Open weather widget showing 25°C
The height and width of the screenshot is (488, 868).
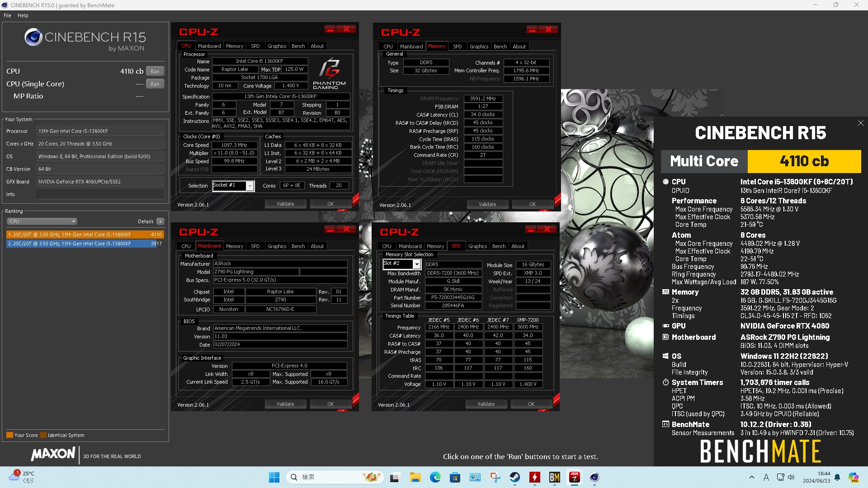point(23,477)
